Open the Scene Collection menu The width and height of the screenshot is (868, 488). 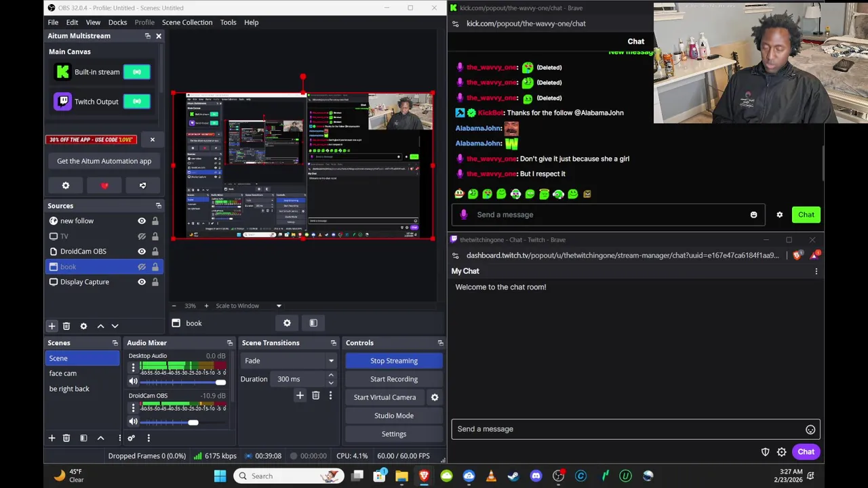point(187,22)
